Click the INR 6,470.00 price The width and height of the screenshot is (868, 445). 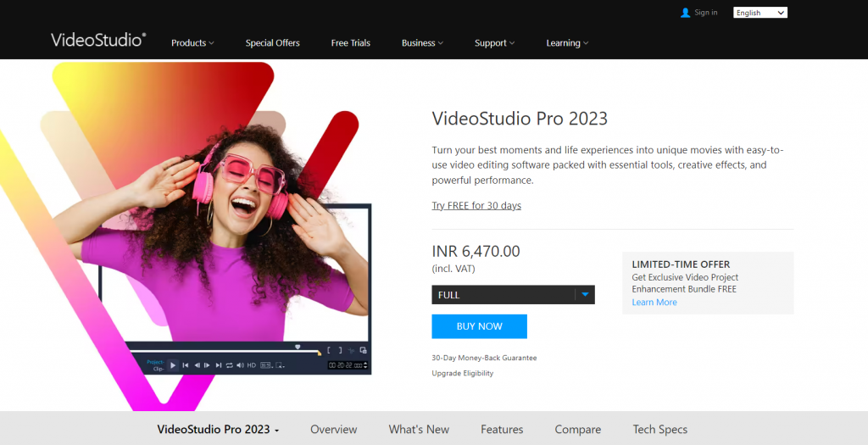(476, 251)
